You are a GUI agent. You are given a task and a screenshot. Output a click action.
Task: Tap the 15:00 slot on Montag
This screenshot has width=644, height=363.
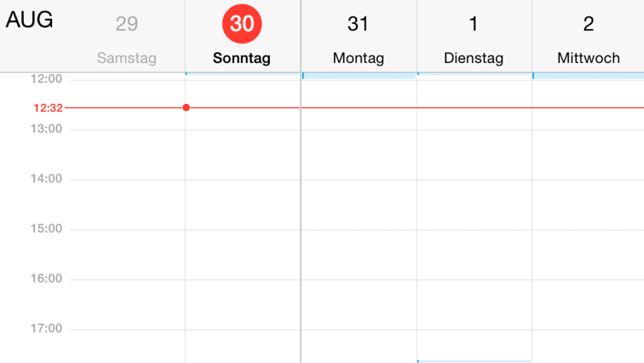pyautogui.click(x=358, y=254)
